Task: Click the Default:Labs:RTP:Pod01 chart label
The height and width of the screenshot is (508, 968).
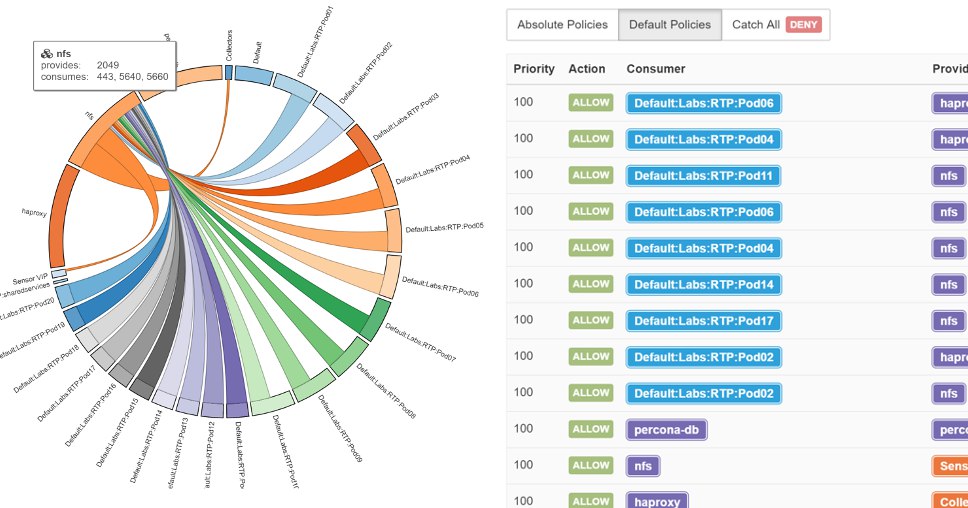Action: [315, 41]
